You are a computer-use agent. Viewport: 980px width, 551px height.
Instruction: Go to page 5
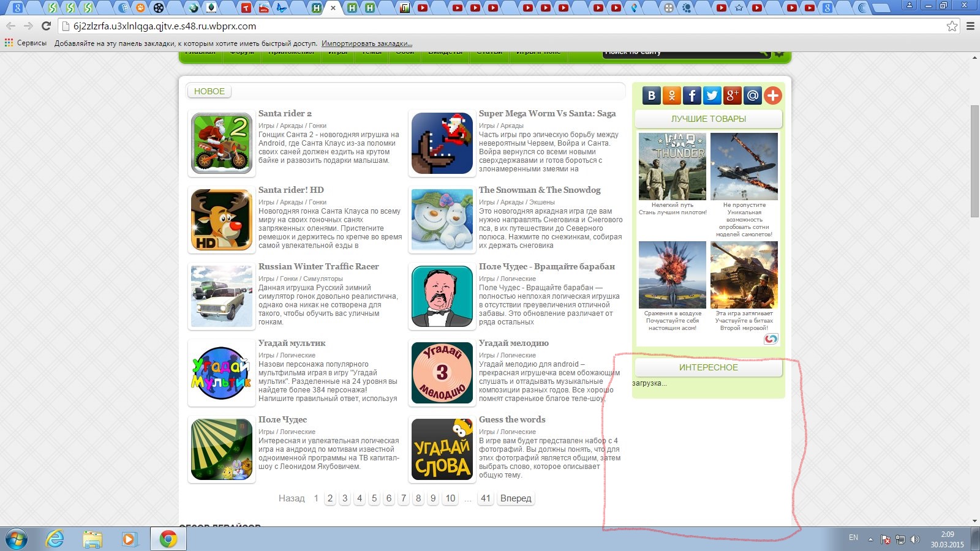pyautogui.click(x=374, y=498)
